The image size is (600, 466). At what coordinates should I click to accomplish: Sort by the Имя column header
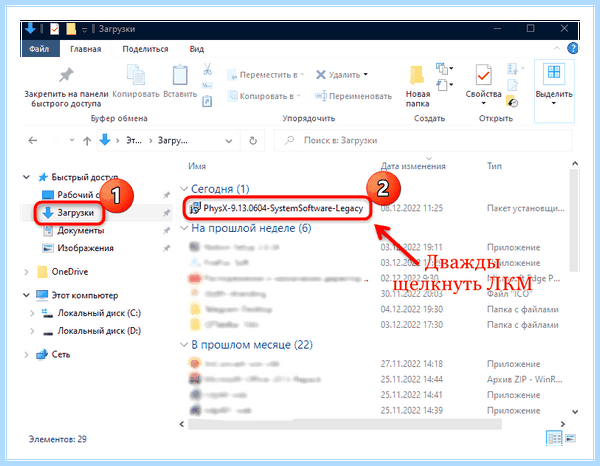pyautogui.click(x=197, y=166)
